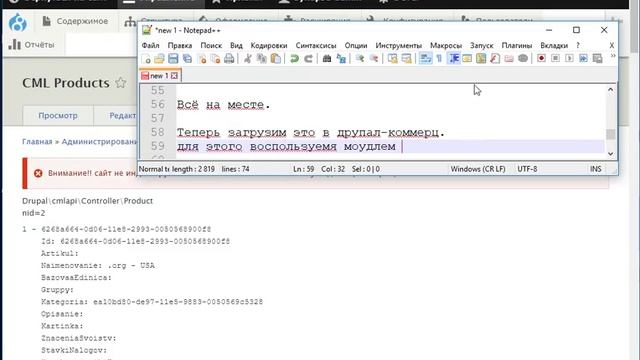Open the Файл menu

tap(151, 45)
